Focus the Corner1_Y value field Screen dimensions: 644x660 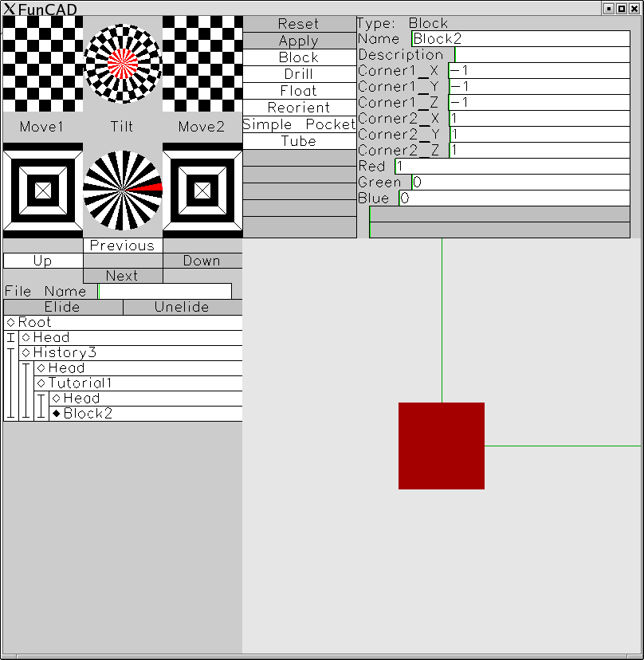540,87
